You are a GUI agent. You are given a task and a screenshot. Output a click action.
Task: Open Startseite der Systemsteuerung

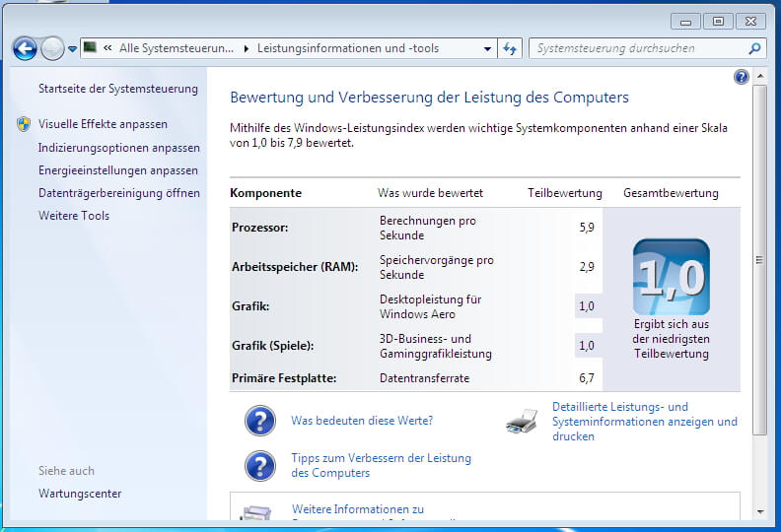click(x=118, y=89)
